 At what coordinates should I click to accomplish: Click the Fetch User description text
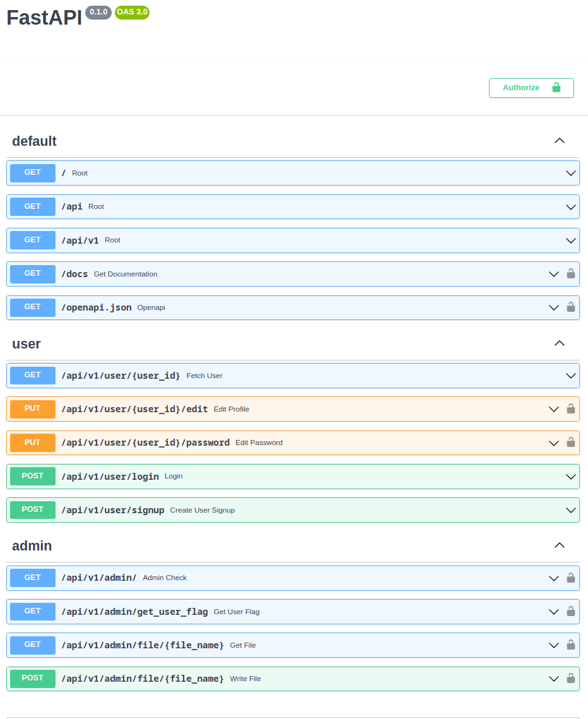pos(204,376)
